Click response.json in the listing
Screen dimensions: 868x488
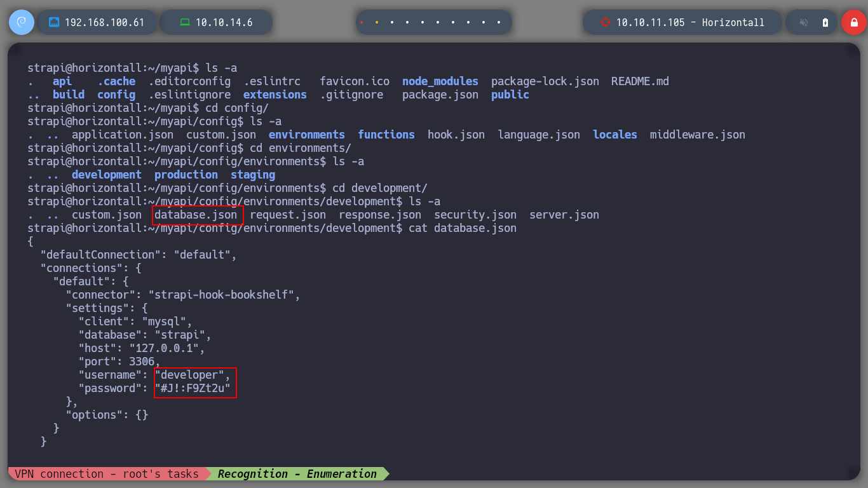(380, 215)
